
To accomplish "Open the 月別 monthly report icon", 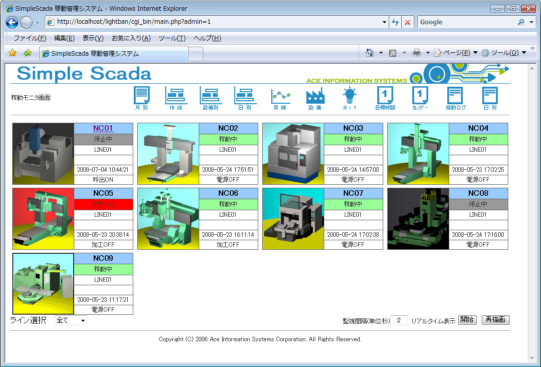I will (141, 98).
